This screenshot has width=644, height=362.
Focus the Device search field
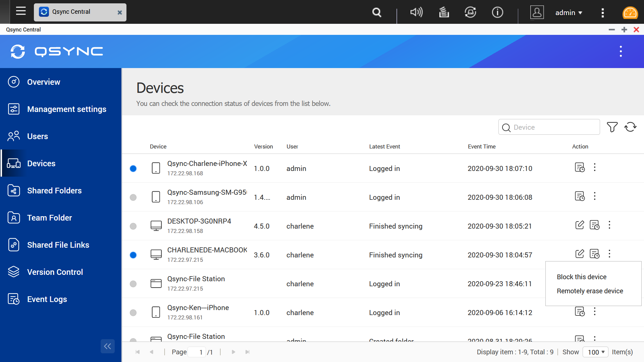pyautogui.click(x=549, y=127)
